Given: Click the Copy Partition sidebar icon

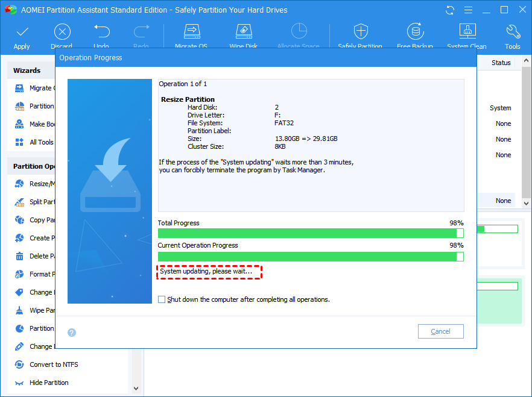Looking at the screenshot, I should coord(19,220).
